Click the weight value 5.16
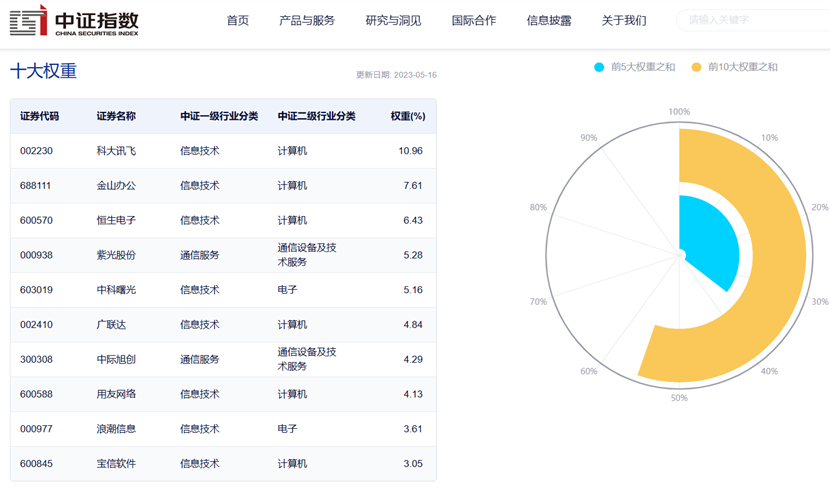Image resolution: width=830 pixels, height=489 pixels. pos(413,290)
